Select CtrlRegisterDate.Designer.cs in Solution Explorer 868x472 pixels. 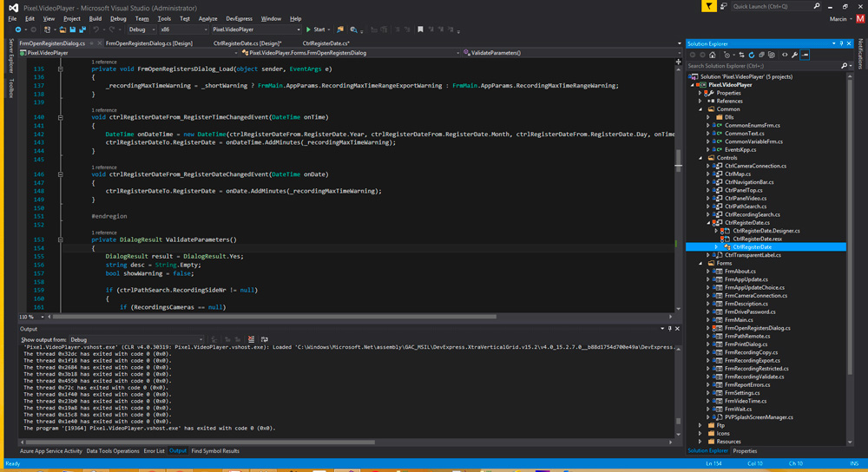(766, 231)
